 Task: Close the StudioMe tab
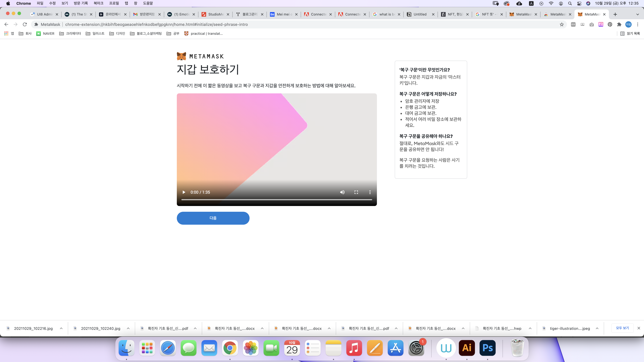point(228,14)
